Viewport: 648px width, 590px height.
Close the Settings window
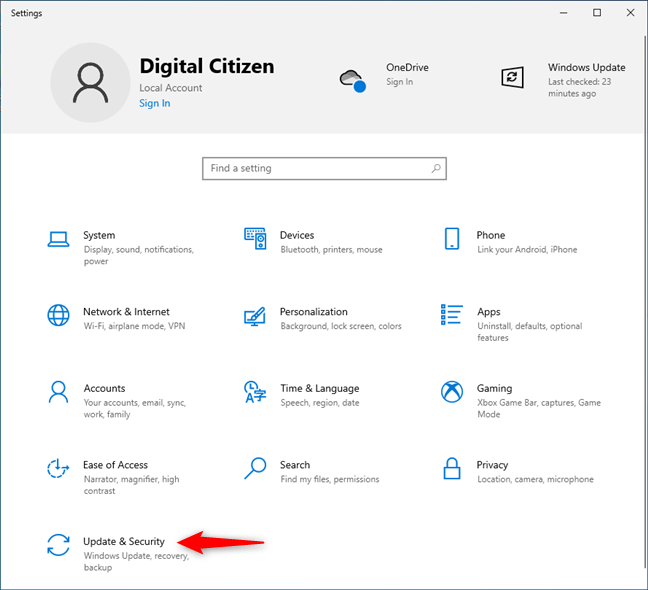pyautogui.click(x=630, y=13)
